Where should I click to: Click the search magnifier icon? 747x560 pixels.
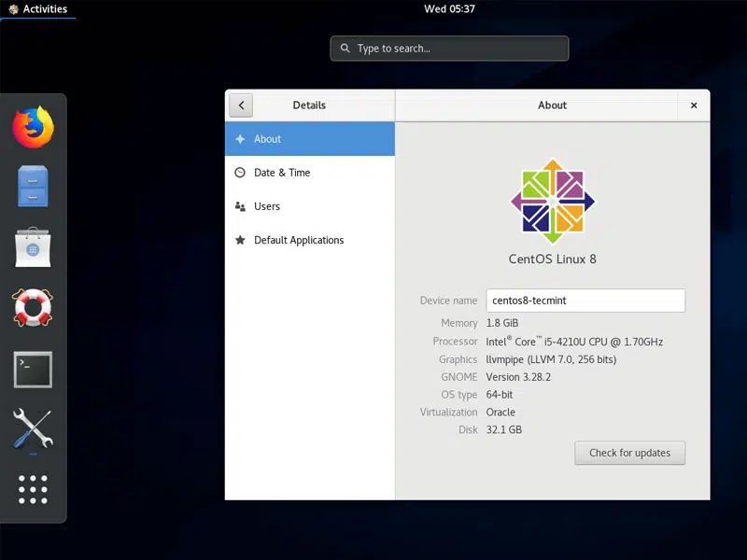point(345,49)
